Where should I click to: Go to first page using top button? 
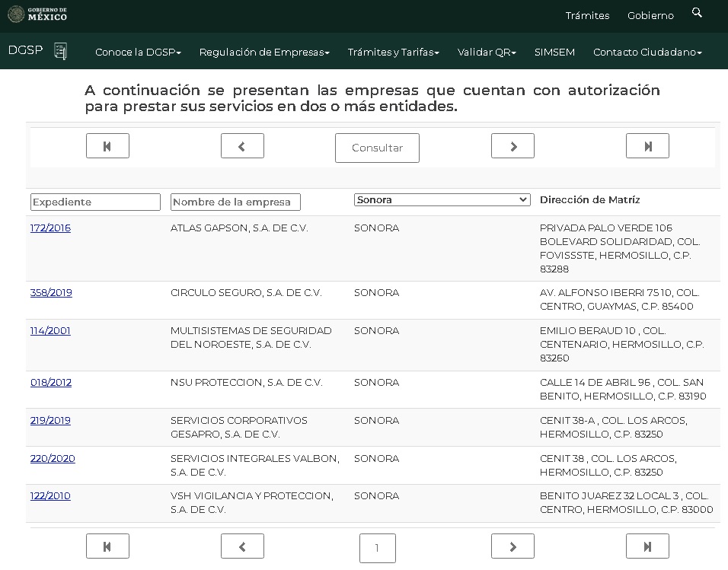click(107, 146)
